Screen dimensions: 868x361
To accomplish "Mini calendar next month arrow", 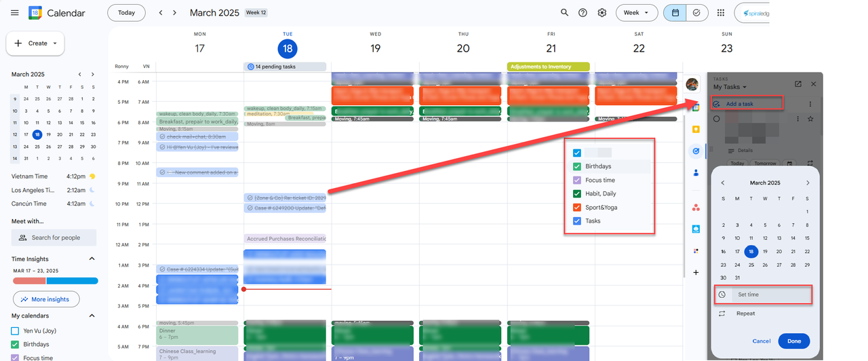I will 94,75.
